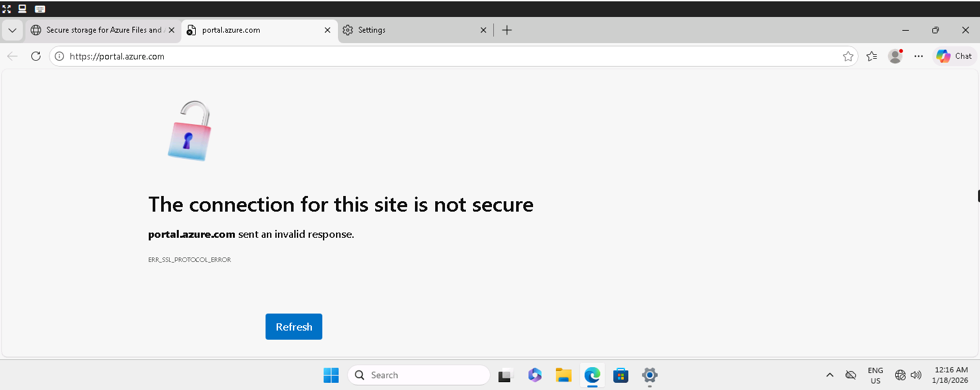This screenshot has width=980, height=390.
Task: Navigate back with the back arrow
Action: [x=12, y=56]
